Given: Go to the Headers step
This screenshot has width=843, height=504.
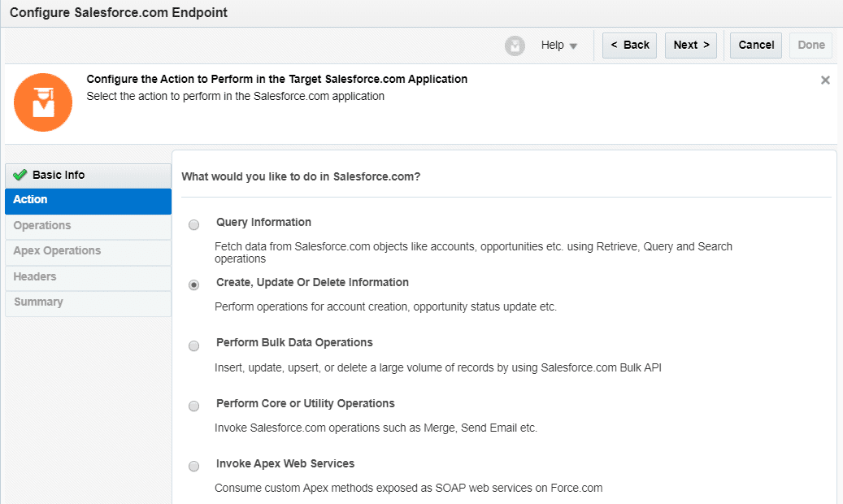Looking at the screenshot, I should [x=88, y=277].
